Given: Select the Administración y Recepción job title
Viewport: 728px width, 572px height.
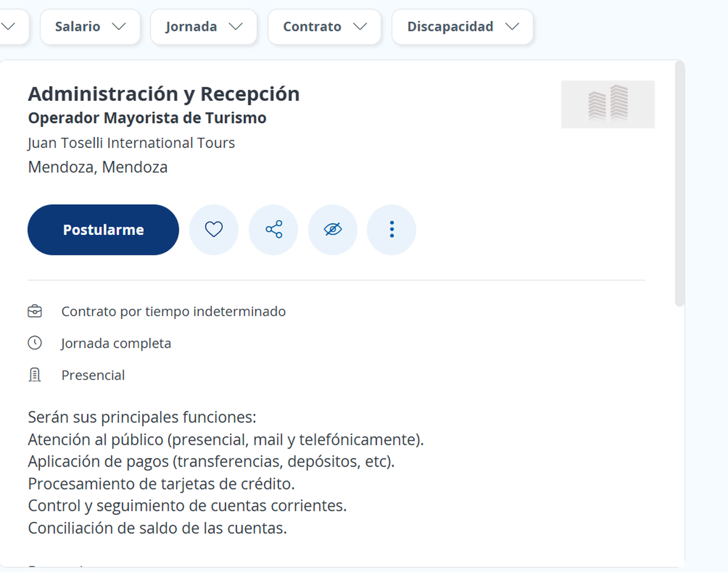Looking at the screenshot, I should point(164,93).
